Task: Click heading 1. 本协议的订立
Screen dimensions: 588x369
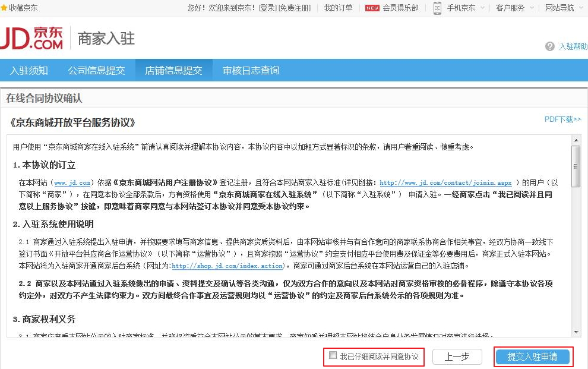Action: pos(45,165)
